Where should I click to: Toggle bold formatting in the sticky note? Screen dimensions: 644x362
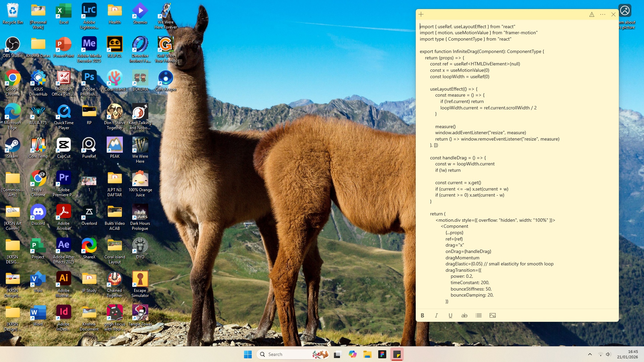[x=423, y=315]
